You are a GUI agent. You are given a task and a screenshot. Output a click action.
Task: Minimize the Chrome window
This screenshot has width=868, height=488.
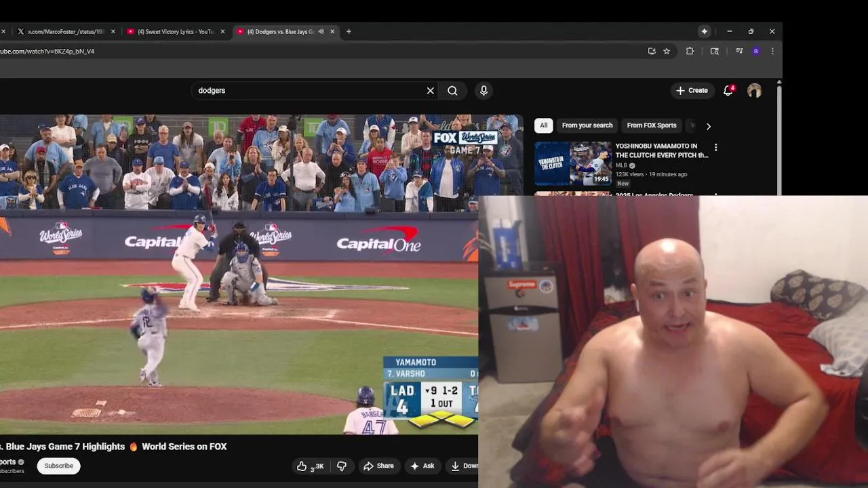click(730, 31)
